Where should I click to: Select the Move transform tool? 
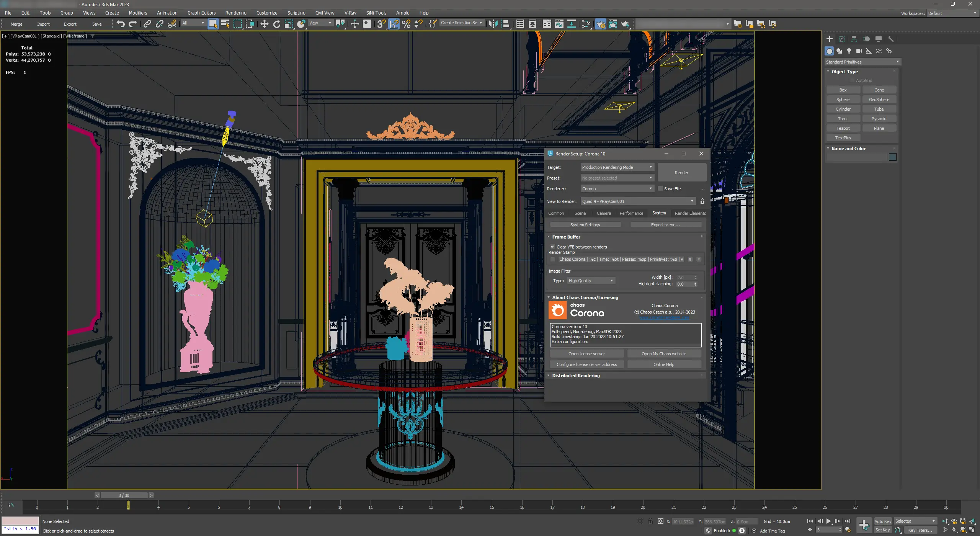pos(264,24)
